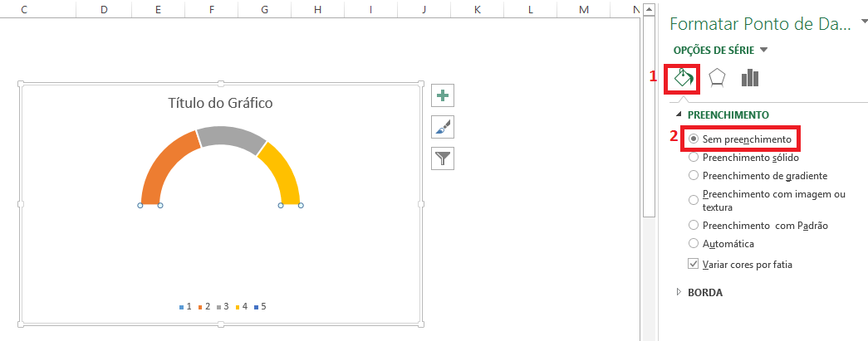Click the Chart Elements plus button

pyautogui.click(x=443, y=96)
